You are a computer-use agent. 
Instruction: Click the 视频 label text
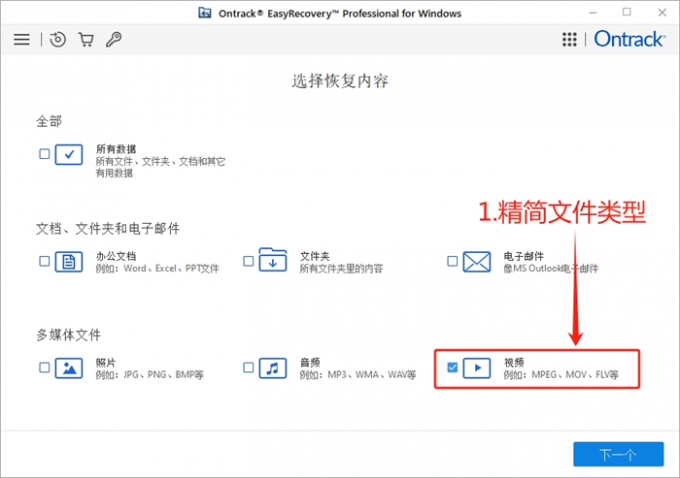click(513, 363)
